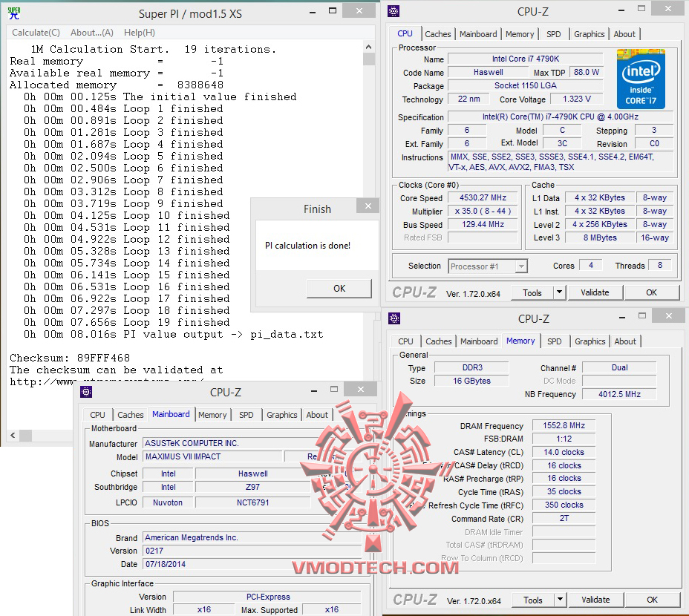Image resolution: width=689 pixels, height=616 pixels.
Task: Click the Super PI app icon in title bar
Action: pos(14,13)
